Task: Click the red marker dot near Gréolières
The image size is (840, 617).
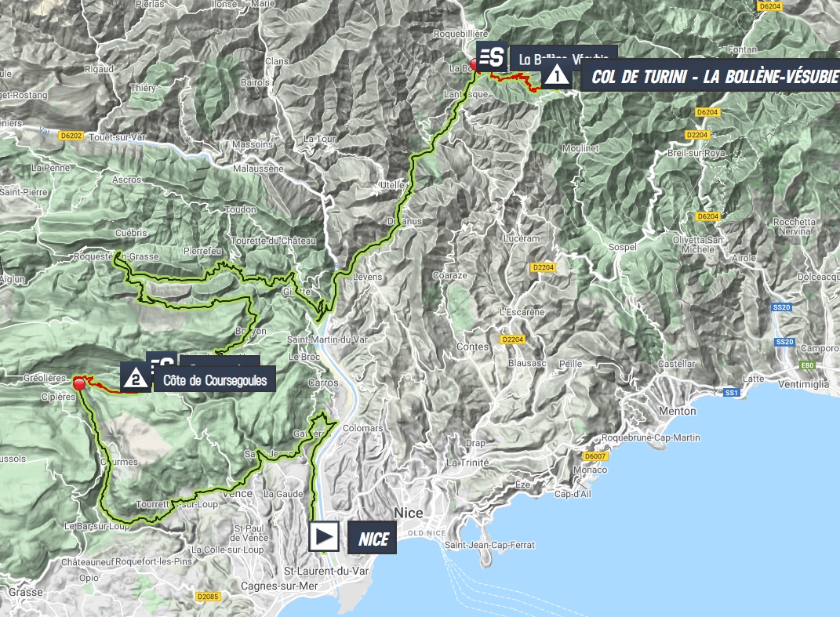Action: pyautogui.click(x=79, y=384)
